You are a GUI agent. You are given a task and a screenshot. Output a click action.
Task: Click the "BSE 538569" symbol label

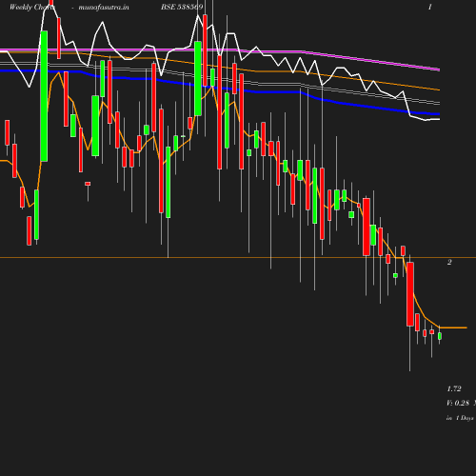182,7
